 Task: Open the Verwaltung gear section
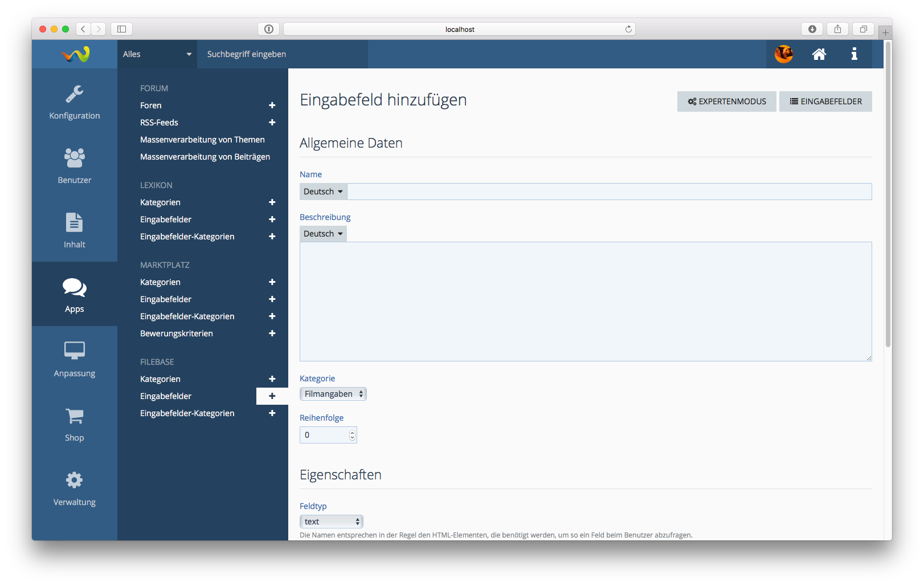pyautogui.click(x=74, y=489)
